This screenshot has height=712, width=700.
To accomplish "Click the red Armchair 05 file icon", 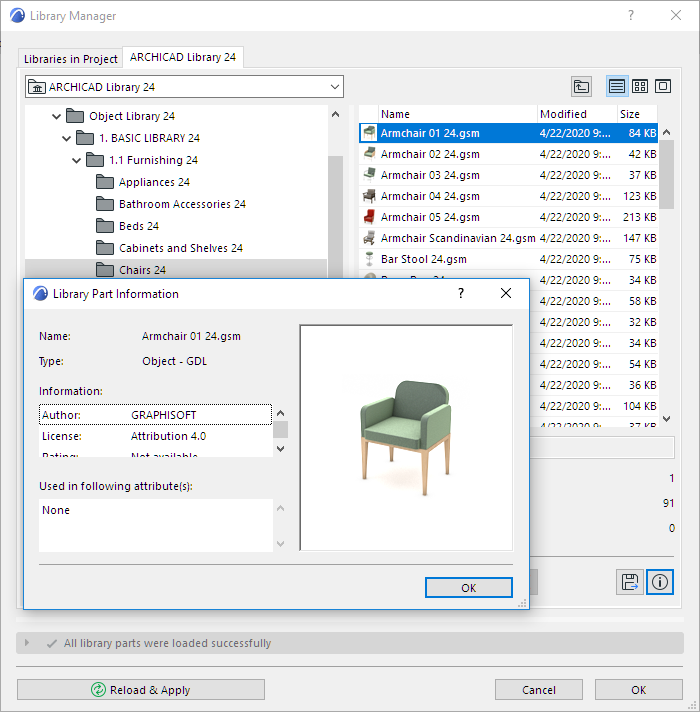I will coord(370,217).
